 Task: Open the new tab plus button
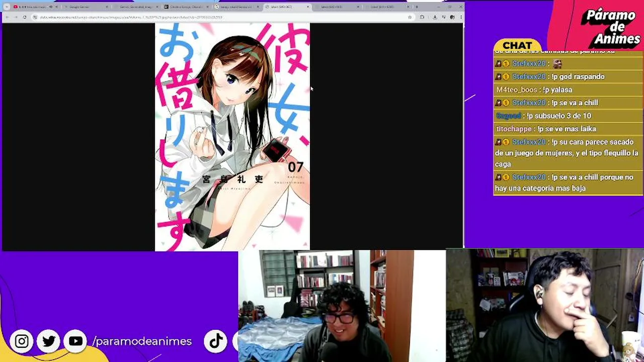pos(417,7)
